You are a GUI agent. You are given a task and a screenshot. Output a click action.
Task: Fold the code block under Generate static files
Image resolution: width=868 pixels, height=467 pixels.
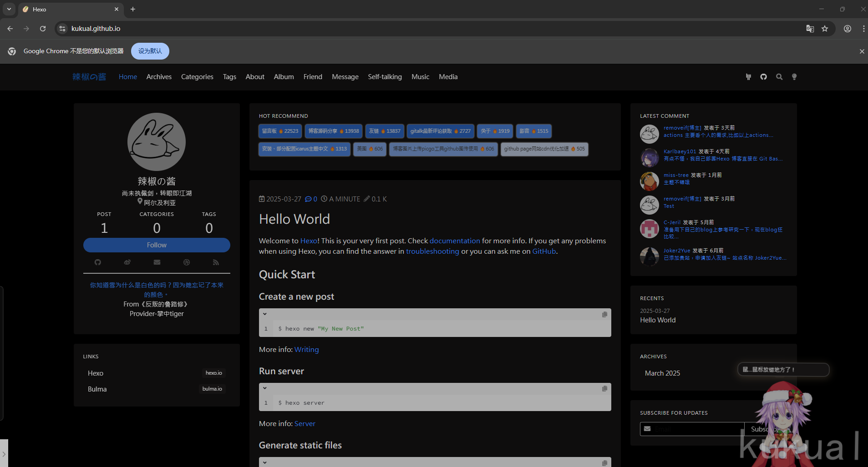coord(265,462)
